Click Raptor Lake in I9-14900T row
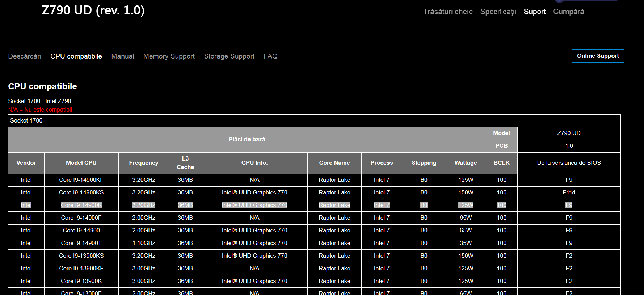 tap(334, 243)
